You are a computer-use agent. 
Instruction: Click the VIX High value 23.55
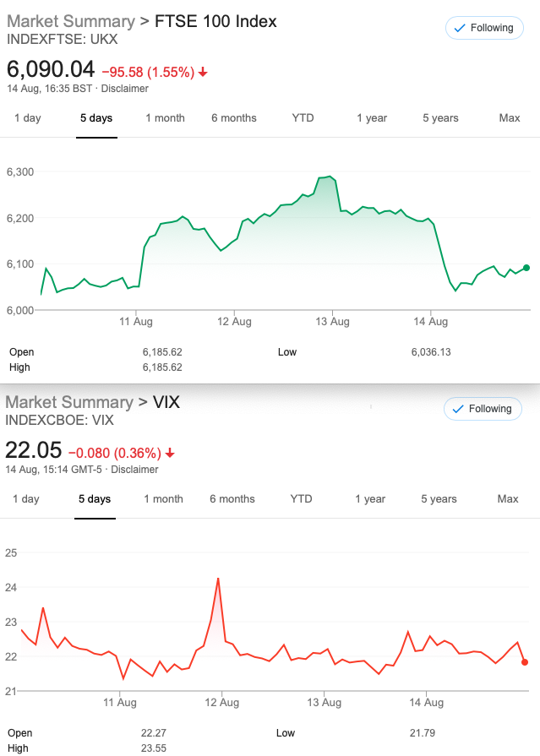click(x=154, y=748)
